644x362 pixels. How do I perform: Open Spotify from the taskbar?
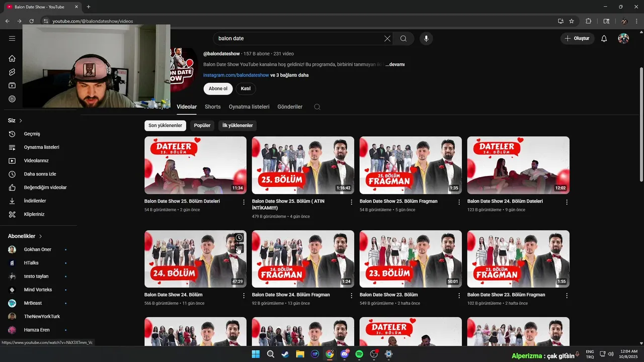(359, 354)
